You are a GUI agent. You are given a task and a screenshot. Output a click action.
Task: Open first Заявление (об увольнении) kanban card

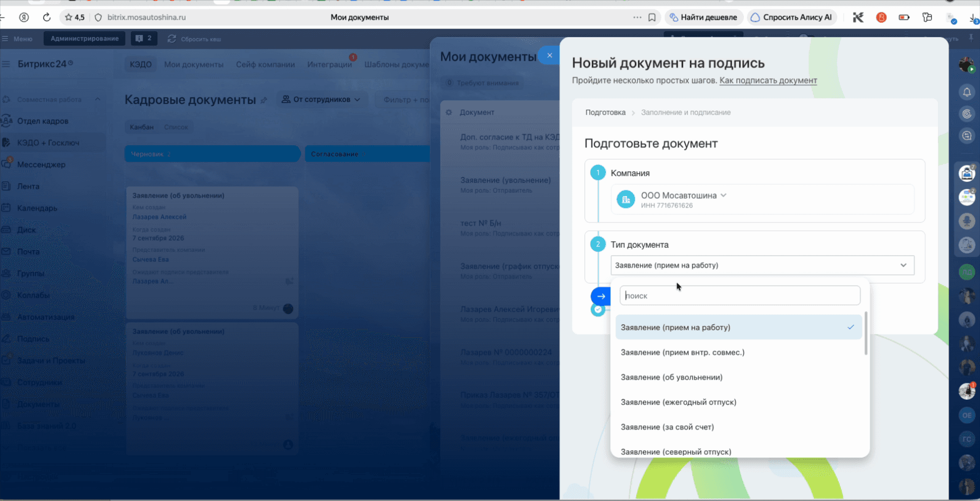[x=212, y=253]
